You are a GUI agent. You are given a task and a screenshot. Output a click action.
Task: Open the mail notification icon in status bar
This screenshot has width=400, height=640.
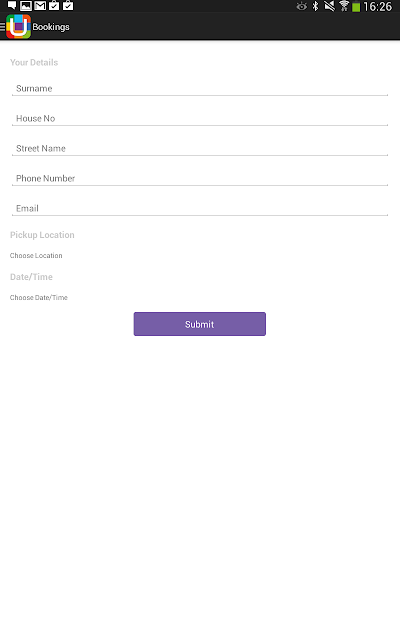coord(40,6)
